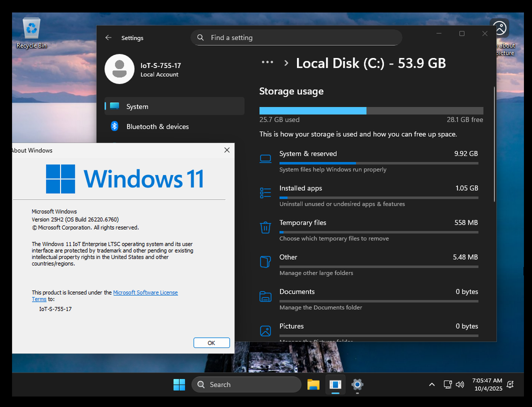Click the 'Version 25H2 (OS Build 26220.6760)' text
This screenshot has height=407, width=532.
[x=75, y=220]
